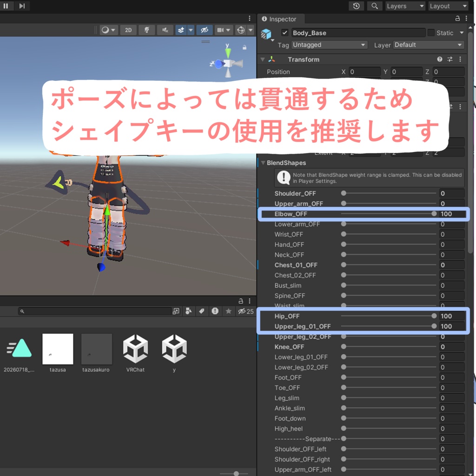Viewport: 476px width, 476px height.
Task: Mute scene audio toggle icon
Action: pos(165,30)
